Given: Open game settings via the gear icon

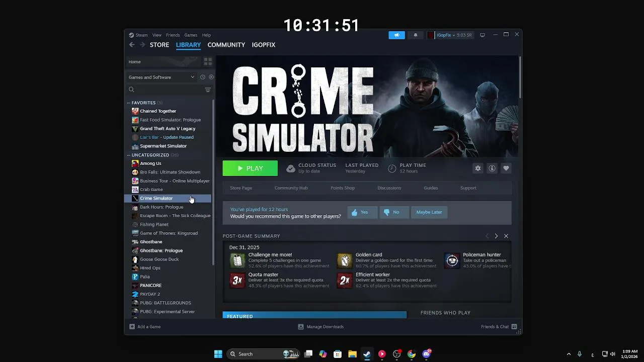Looking at the screenshot, I should [478, 168].
